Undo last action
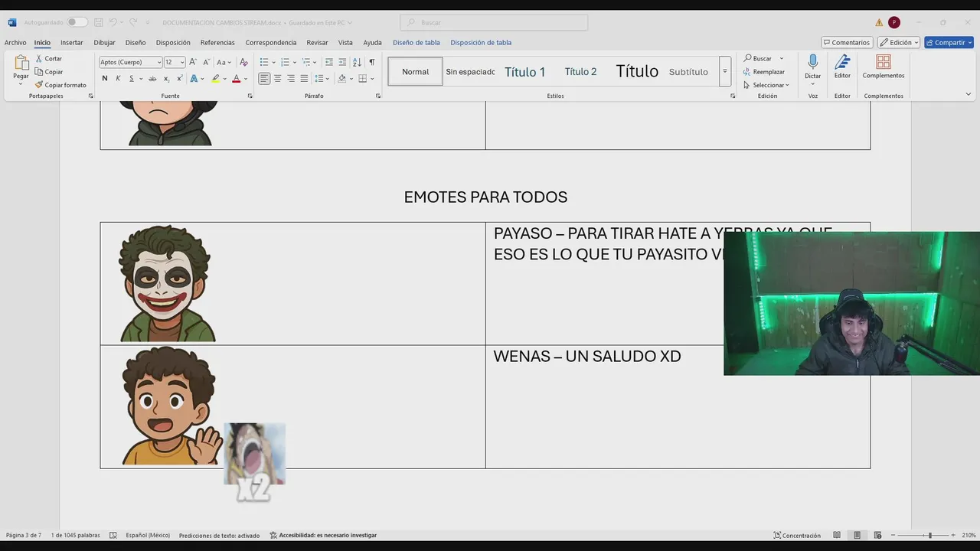Image resolution: width=980 pixels, height=551 pixels. point(113,22)
